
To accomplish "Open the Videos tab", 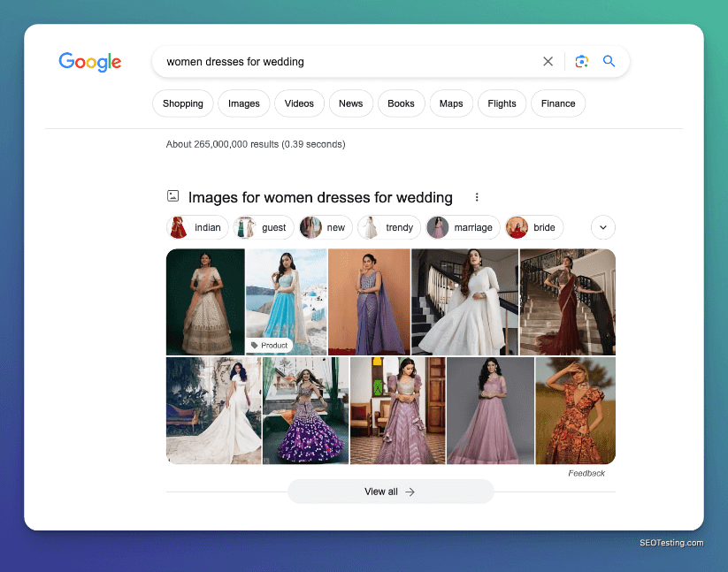I will 299,103.
